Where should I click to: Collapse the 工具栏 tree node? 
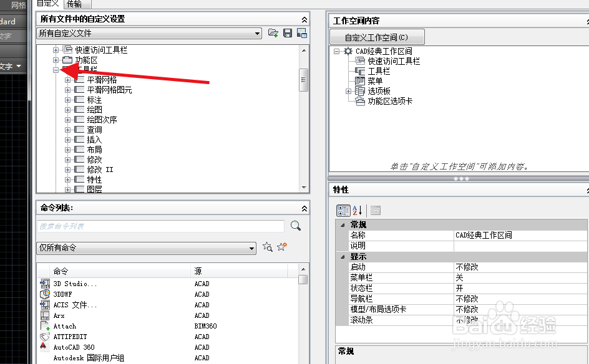pos(57,70)
